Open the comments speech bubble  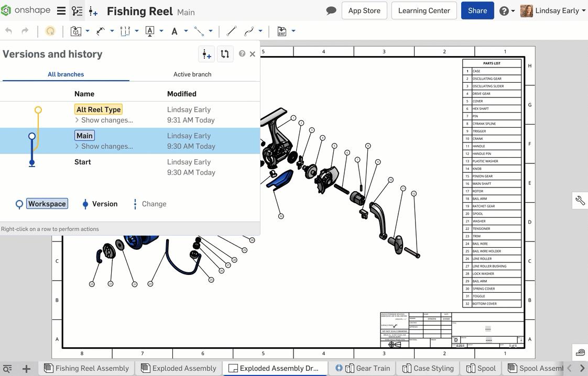click(x=331, y=10)
